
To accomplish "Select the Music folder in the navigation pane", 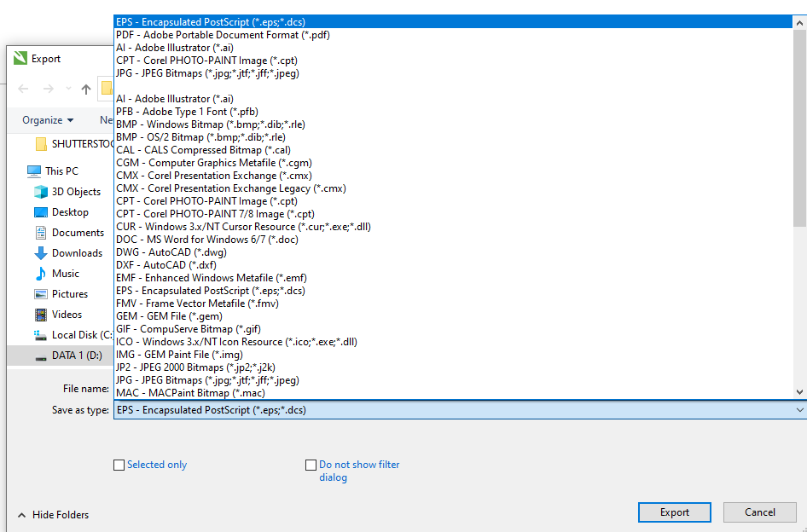I will point(65,274).
